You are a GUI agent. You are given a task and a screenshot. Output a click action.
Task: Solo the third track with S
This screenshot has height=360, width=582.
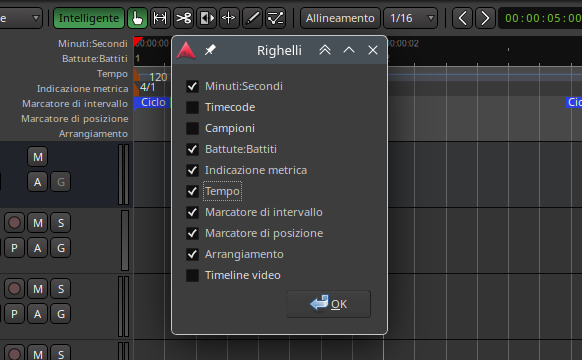pyautogui.click(x=61, y=289)
